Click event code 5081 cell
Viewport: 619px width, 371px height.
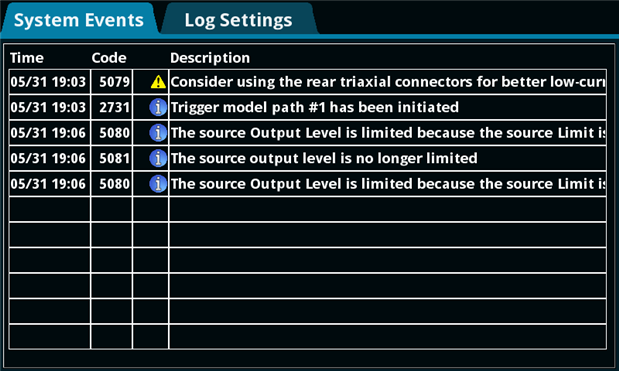click(x=111, y=158)
